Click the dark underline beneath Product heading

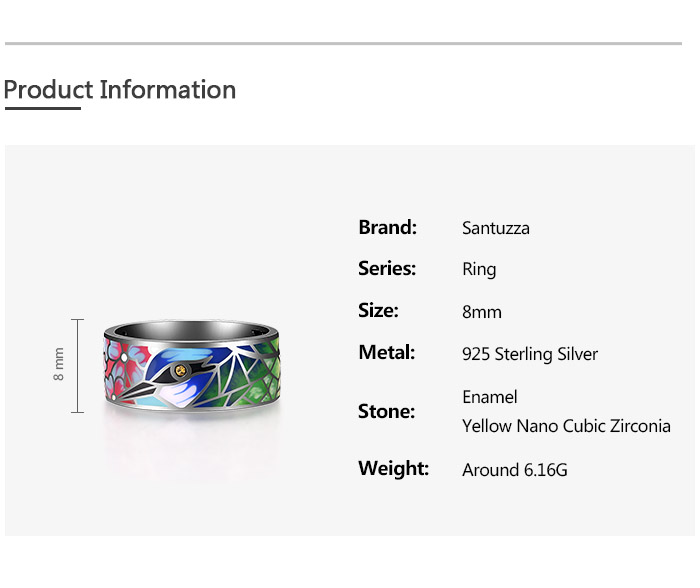click(42, 108)
